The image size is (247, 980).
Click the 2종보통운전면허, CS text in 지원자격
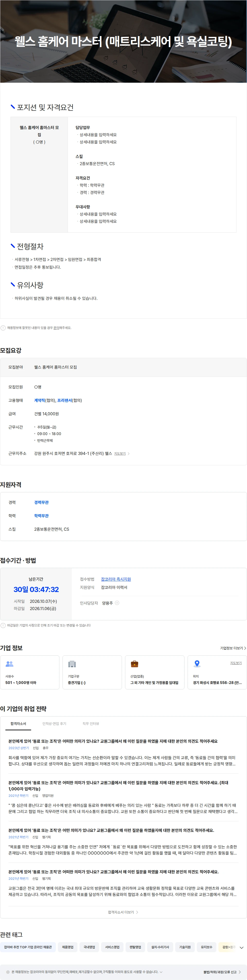pyautogui.click(x=52, y=529)
